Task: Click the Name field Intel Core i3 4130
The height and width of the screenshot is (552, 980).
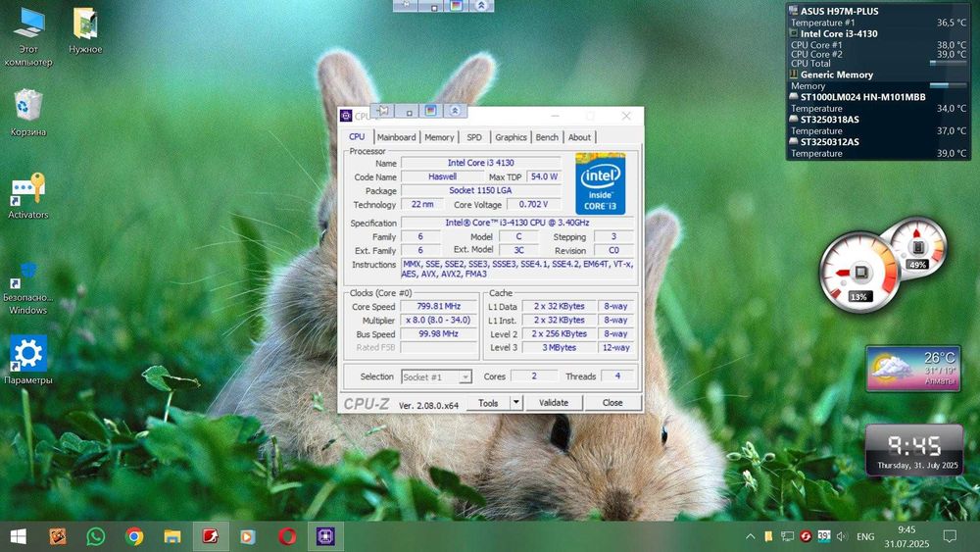Action: point(480,163)
